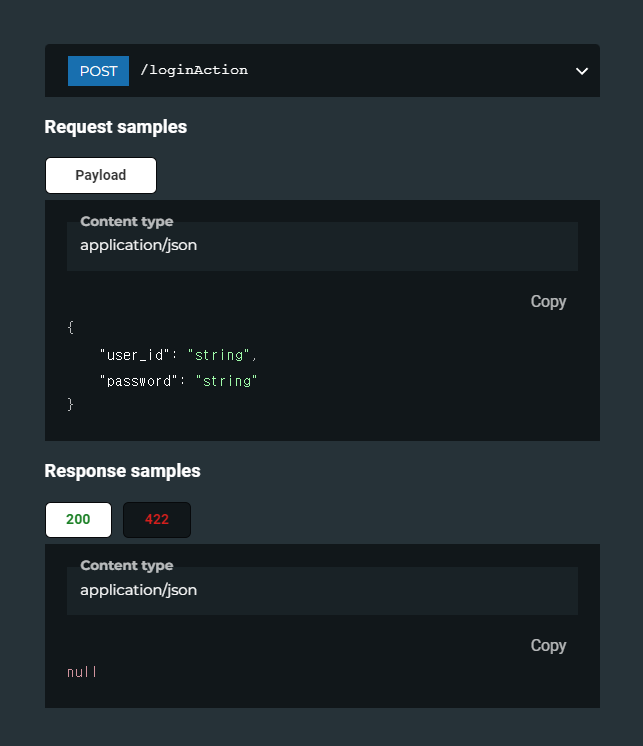643x746 pixels.
Task: Open the /loginAction endpoint path
Action: tap(194, 70)
